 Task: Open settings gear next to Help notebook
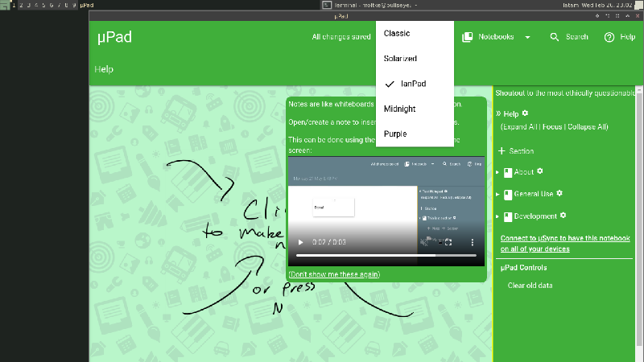(x=525, y=113)
